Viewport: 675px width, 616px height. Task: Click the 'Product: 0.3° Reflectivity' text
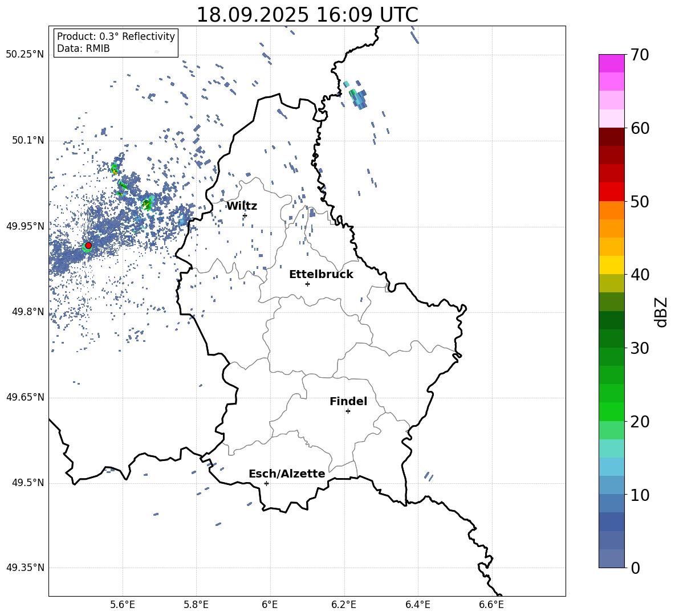pos(116,36)
